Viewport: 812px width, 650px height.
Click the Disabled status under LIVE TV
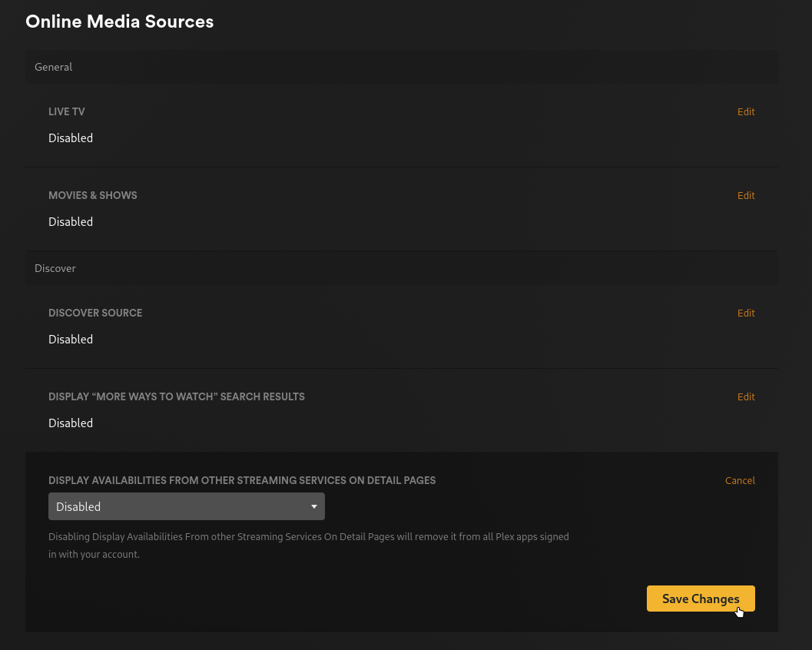(x=71, y=138)
